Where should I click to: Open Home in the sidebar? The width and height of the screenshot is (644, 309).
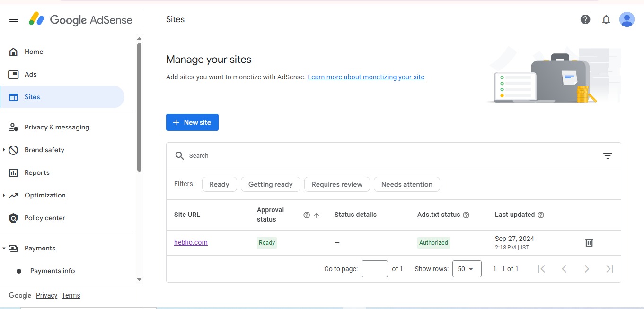[x=62, y=51]
